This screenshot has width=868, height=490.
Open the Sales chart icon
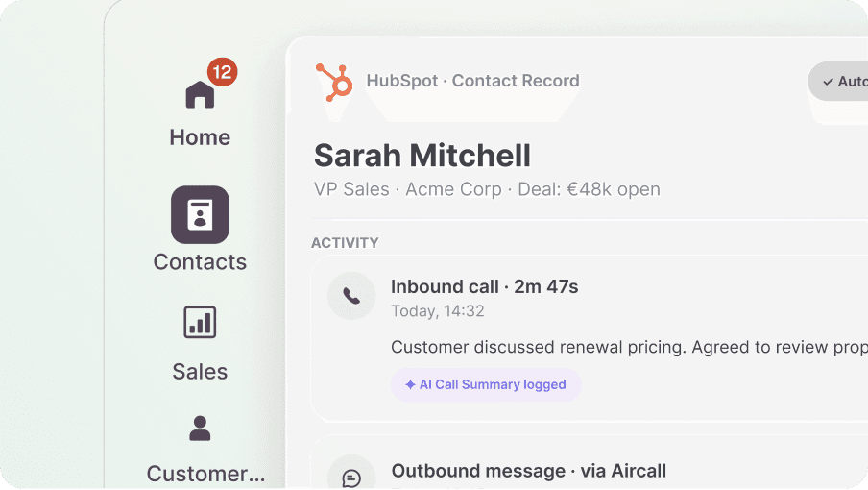(x=200, y=322)
